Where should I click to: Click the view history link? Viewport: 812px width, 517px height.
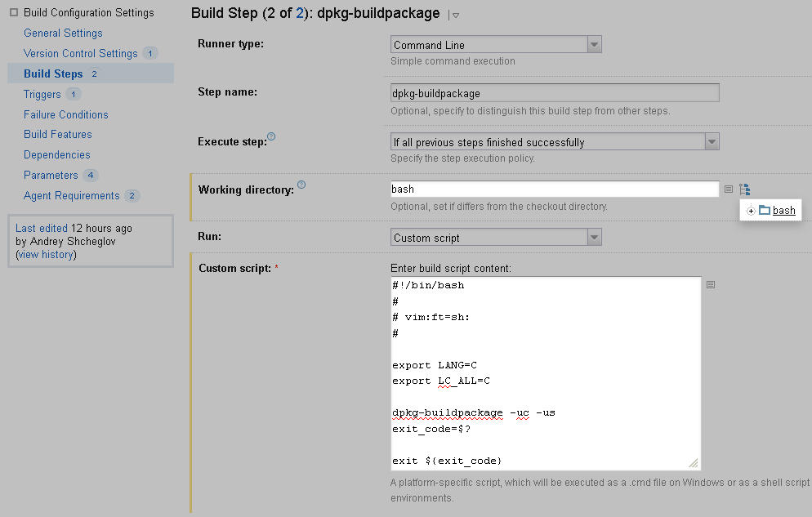coord(46,255)
